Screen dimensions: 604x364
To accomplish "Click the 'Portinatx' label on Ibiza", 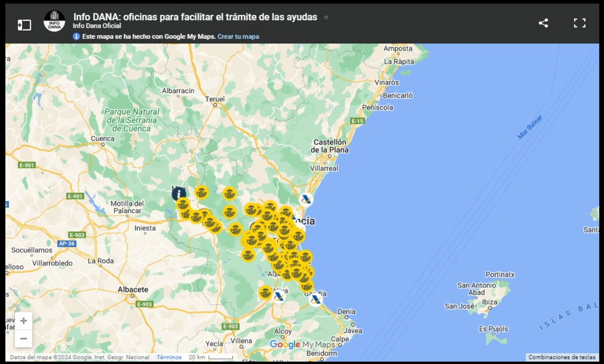I will click(500, 275).
